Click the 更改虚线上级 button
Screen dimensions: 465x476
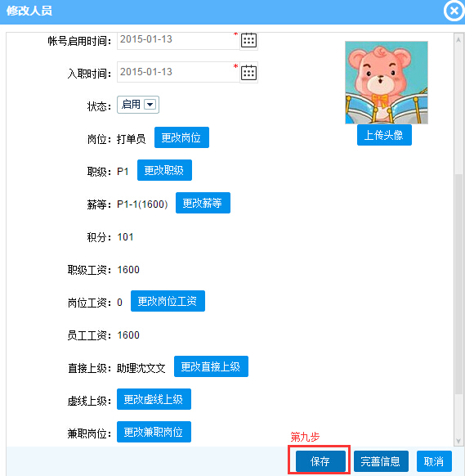[154, 399]
